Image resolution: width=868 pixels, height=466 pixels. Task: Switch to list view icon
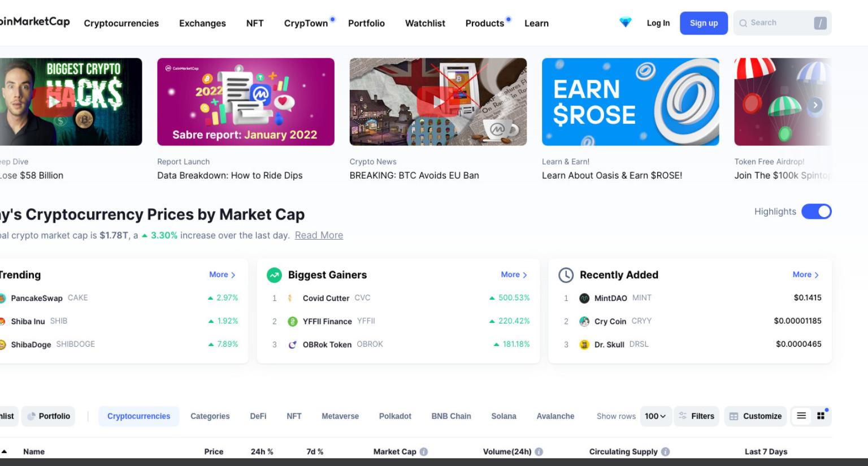click(x=801, y=416)
